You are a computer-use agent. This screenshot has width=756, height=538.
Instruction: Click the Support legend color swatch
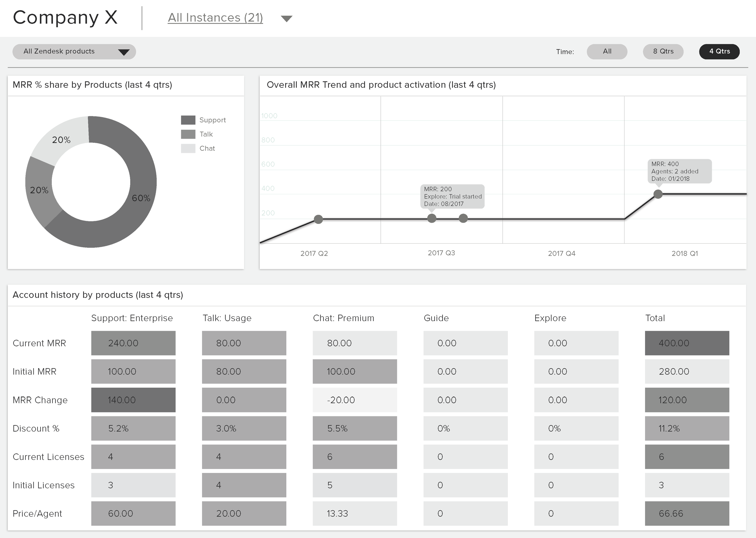click(188, 120)
